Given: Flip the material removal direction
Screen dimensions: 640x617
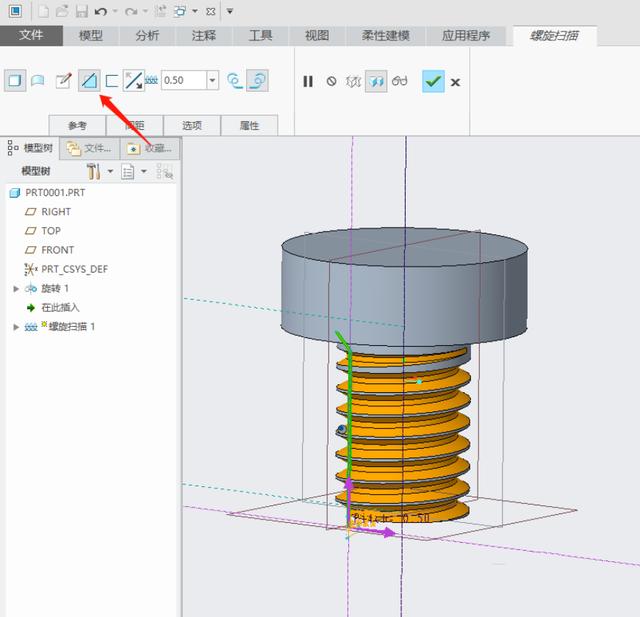Looking at the screenshot, I should 134,80.
